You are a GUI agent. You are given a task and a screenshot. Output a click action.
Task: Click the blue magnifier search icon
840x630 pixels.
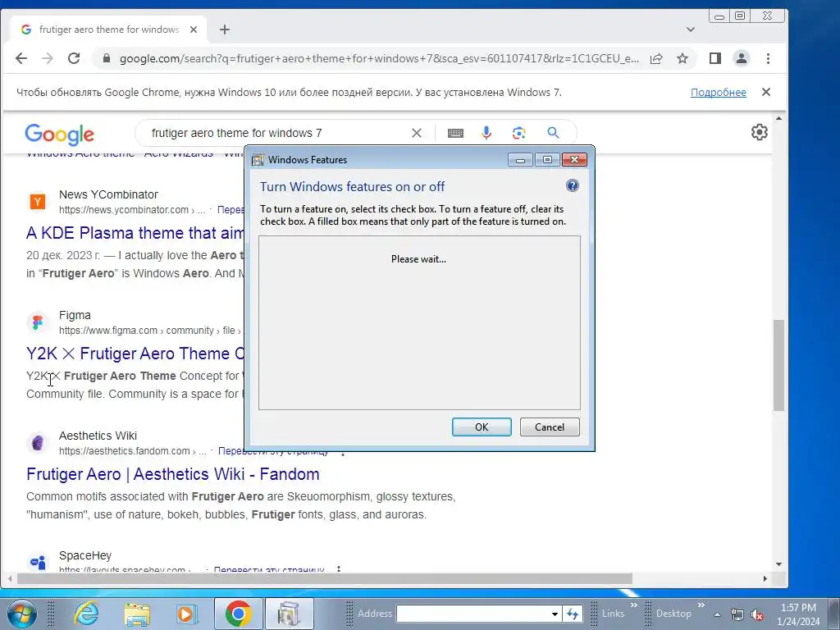pos(553,133)
